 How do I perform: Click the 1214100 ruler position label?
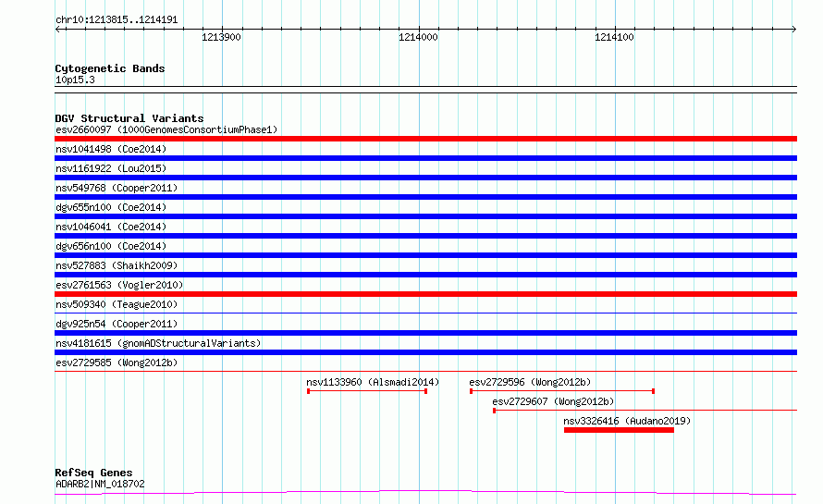click(x=615, y=37)
